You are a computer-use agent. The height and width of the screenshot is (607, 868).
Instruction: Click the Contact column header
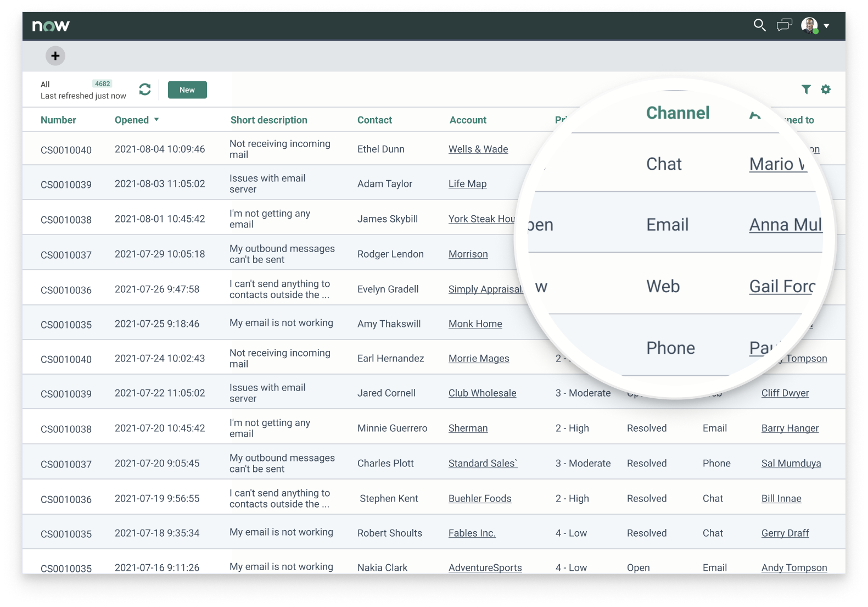(374, 120)
